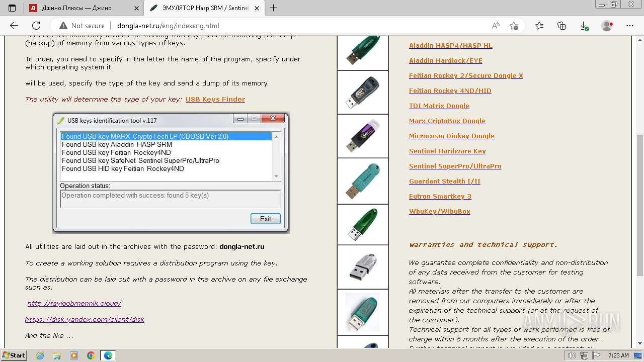
Task: Open the Eutron Smartkey 3 link
Action: pos(440,196)
